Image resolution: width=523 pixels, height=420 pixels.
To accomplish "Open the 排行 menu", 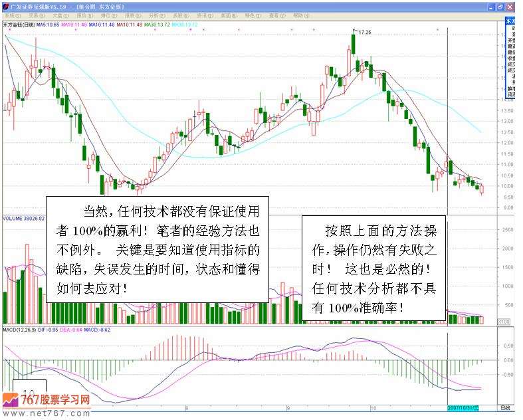I will click(109, 16).
